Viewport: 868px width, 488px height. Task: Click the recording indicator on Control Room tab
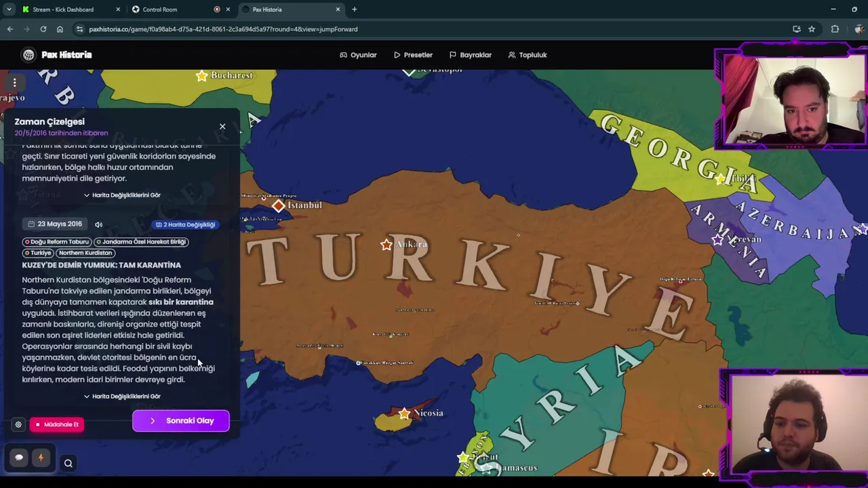click(217, 9)
